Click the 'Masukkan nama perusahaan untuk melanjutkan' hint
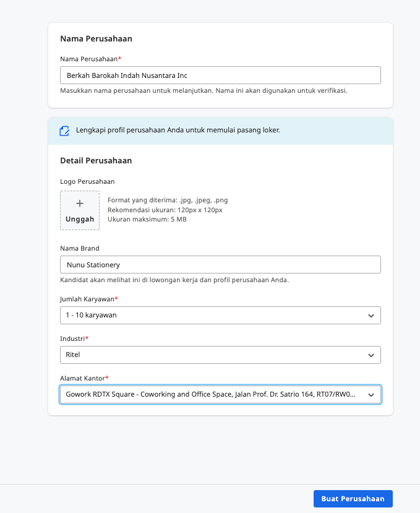The image size is (420, 513). pyautogui.click(x=204, y=90)
